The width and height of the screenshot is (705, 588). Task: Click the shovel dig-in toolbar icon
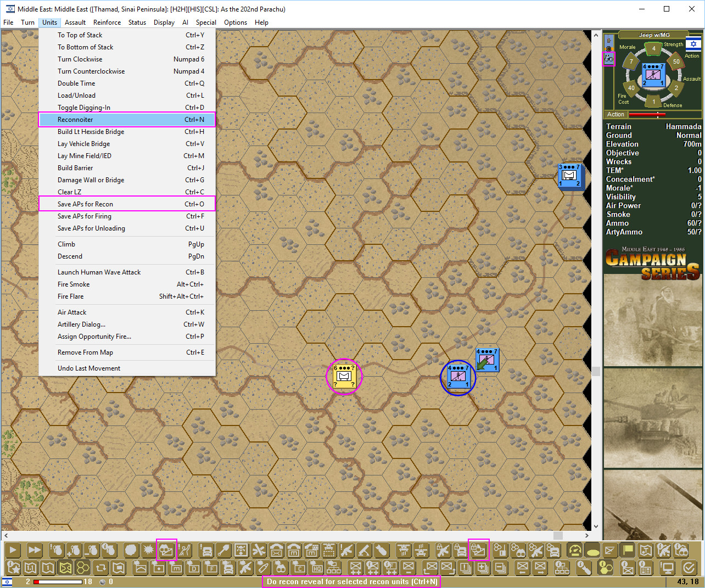[223, 550]
